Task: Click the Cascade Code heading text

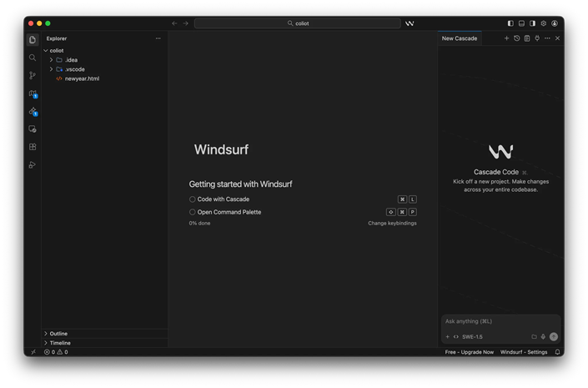Action: [496, 172]
